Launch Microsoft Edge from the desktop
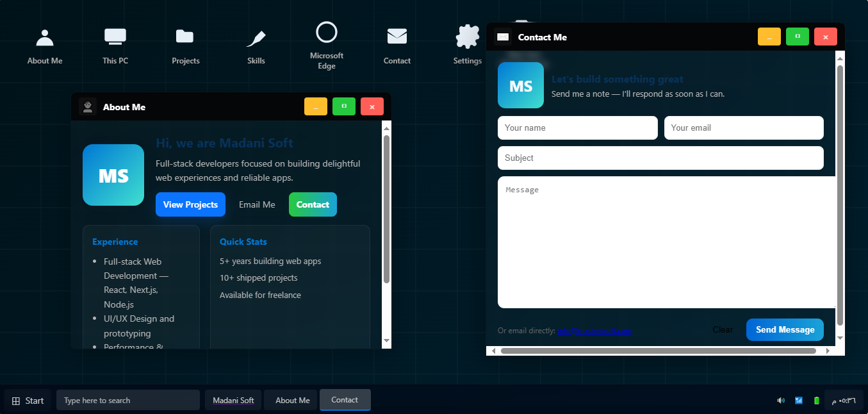 [x=326, y=38]
